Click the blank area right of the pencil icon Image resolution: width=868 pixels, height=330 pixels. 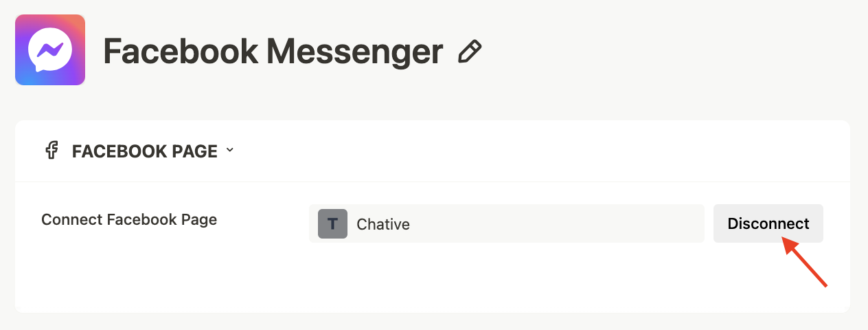tap(652, 52)
